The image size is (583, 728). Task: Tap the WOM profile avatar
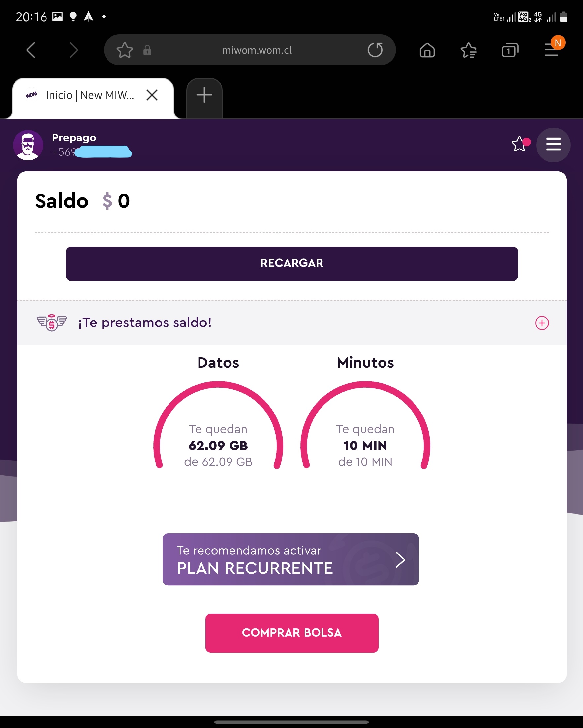(28, 145)
